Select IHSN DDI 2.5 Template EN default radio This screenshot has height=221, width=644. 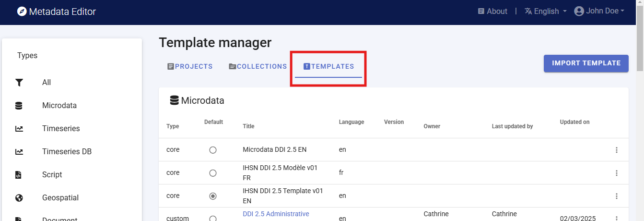213,196
